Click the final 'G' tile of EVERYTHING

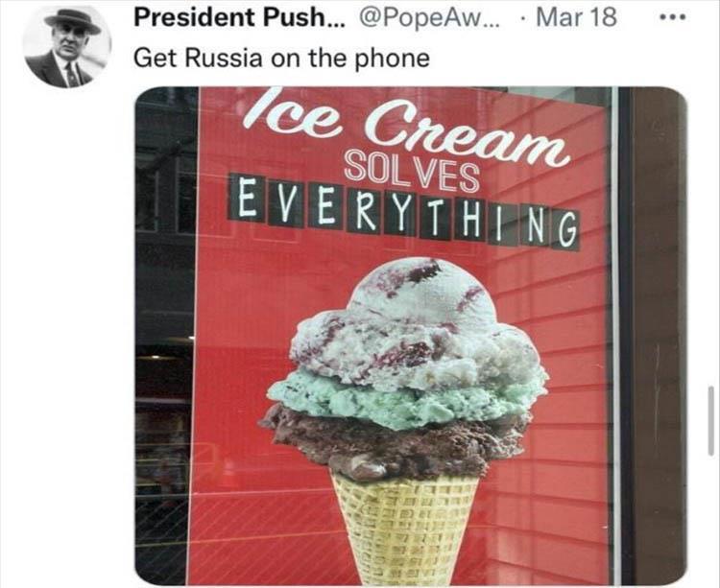[567, 230]
